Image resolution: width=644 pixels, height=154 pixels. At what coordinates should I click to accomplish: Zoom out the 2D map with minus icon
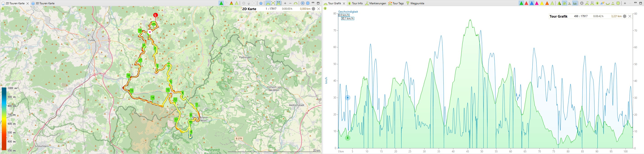(x=290, y=3)
